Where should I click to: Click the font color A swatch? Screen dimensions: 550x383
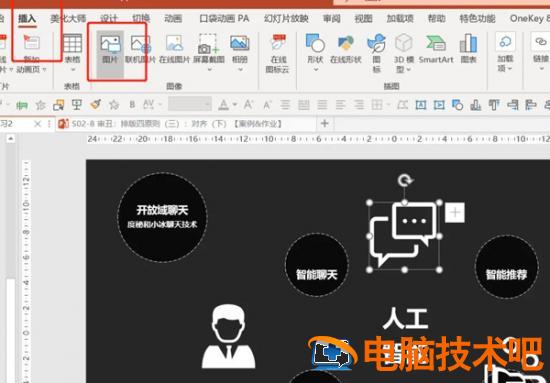[x=223, y=104]
